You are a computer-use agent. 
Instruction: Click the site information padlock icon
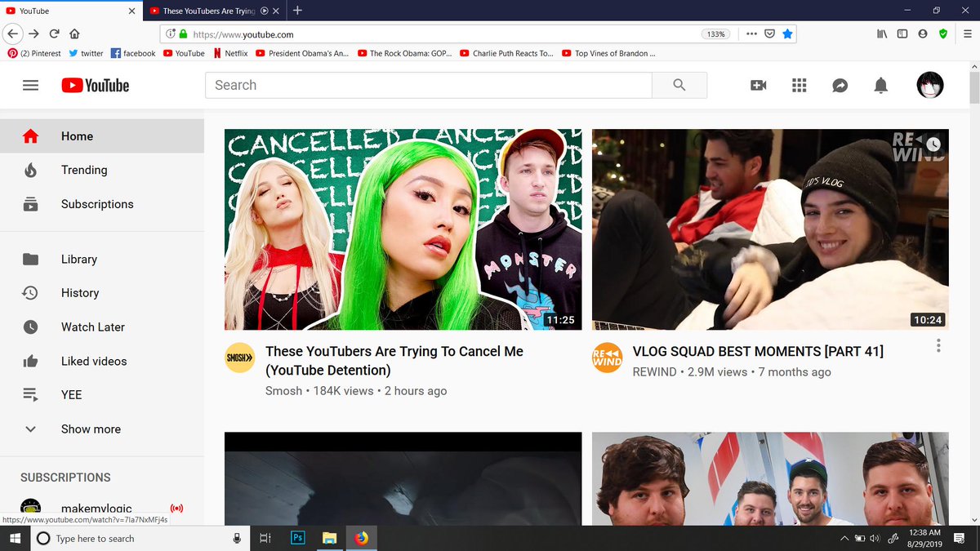[183, 34]
